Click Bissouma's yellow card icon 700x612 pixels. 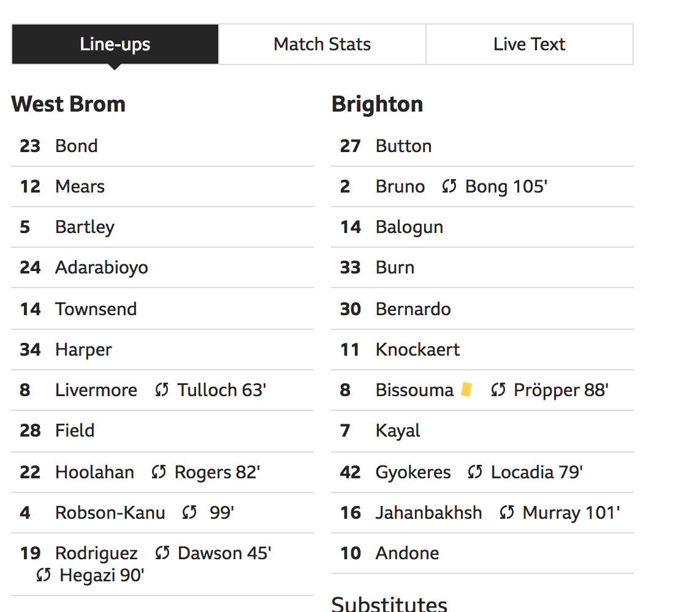(x=466, y=389)
